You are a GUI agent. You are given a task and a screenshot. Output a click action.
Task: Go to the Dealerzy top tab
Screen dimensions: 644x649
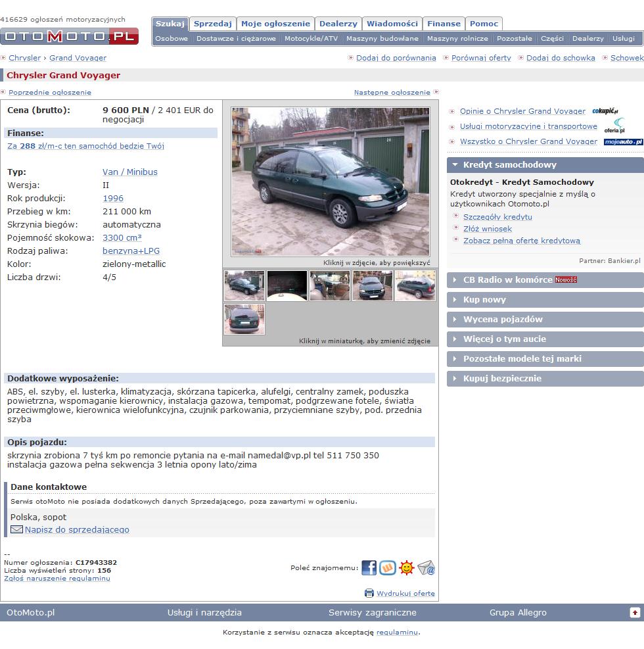(338, 24)
